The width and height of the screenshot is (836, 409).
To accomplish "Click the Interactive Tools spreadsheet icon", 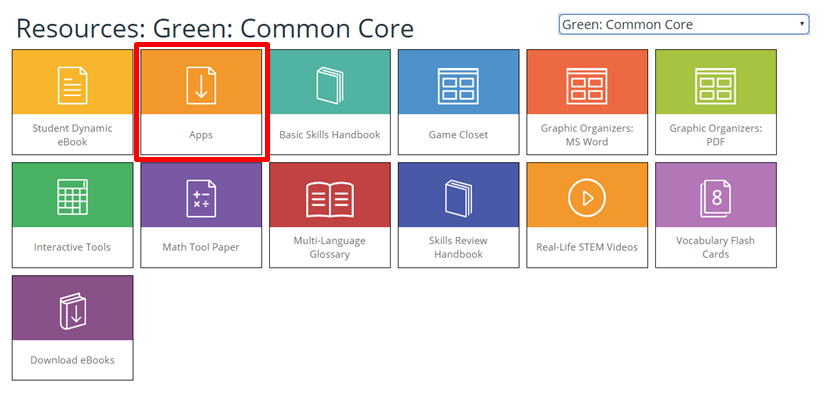I will tap(72, 197).
